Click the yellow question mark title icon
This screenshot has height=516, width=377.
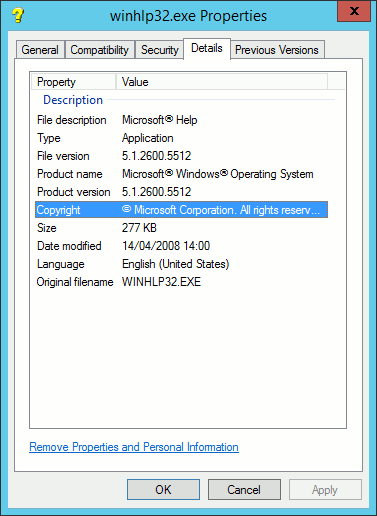coord(18,15)
